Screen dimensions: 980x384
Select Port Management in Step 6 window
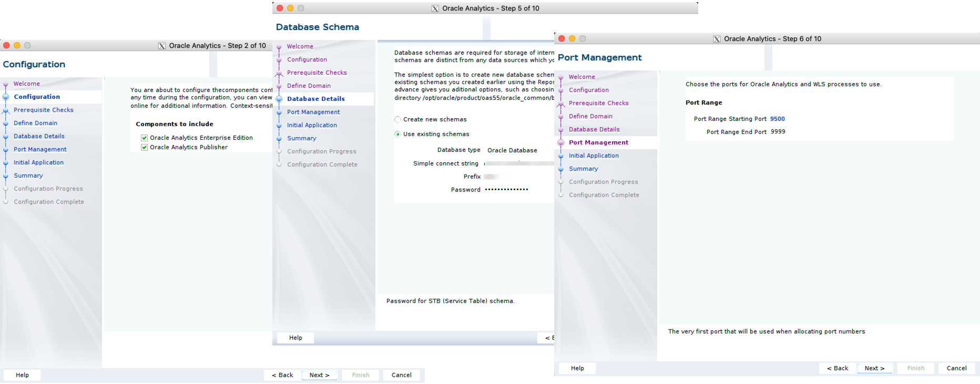599,142
